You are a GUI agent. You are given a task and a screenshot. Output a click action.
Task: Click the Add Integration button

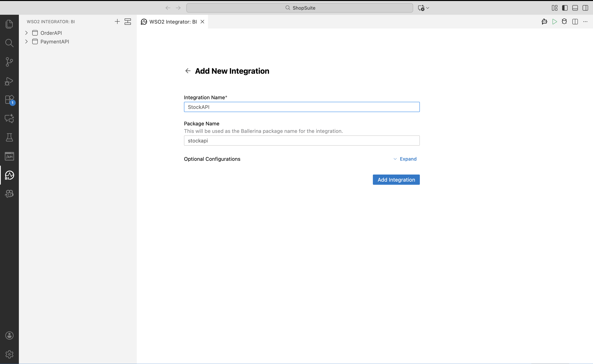[x=396, y=180]
